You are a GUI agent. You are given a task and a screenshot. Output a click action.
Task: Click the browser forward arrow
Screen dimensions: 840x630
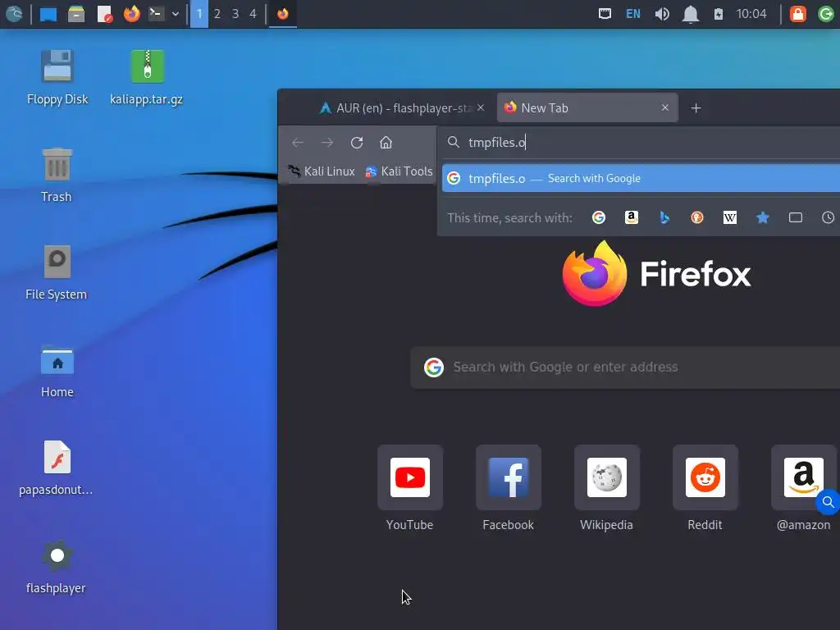click(x=327, y=143)
